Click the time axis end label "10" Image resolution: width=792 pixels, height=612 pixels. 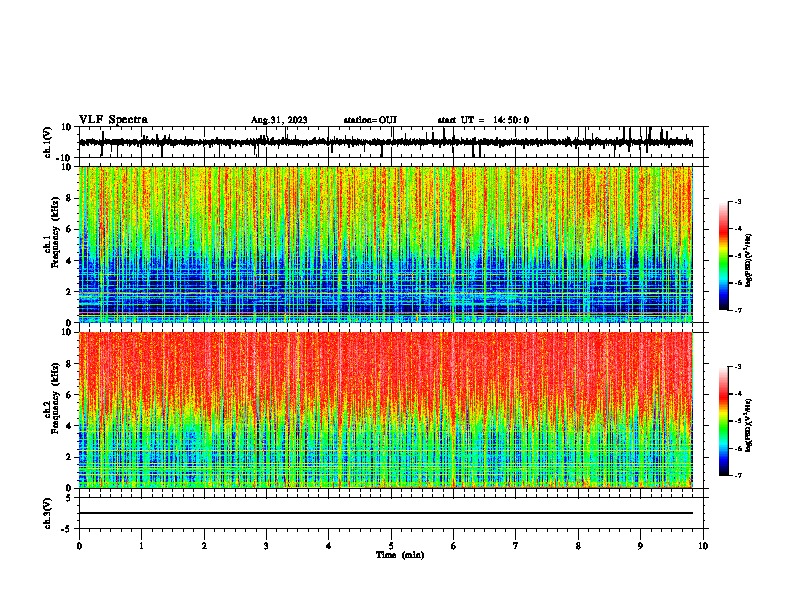pyautogui.click(x=703, y=546)
